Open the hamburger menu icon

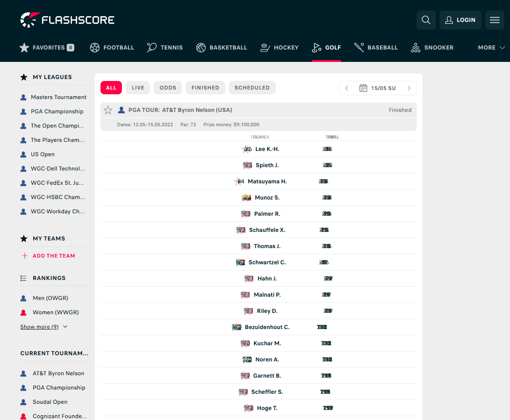coord(494,20)
